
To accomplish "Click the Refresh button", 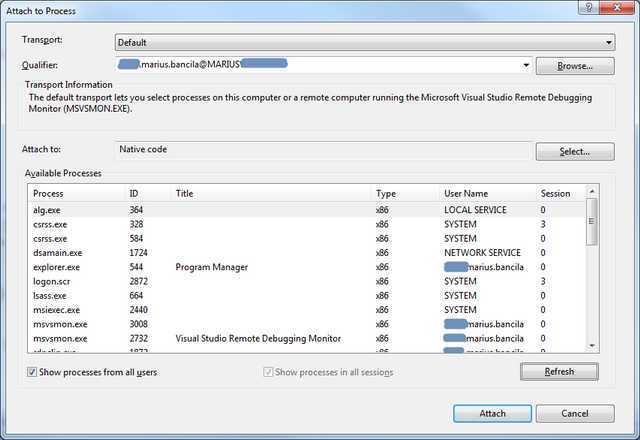I will (x=559, y=371).
